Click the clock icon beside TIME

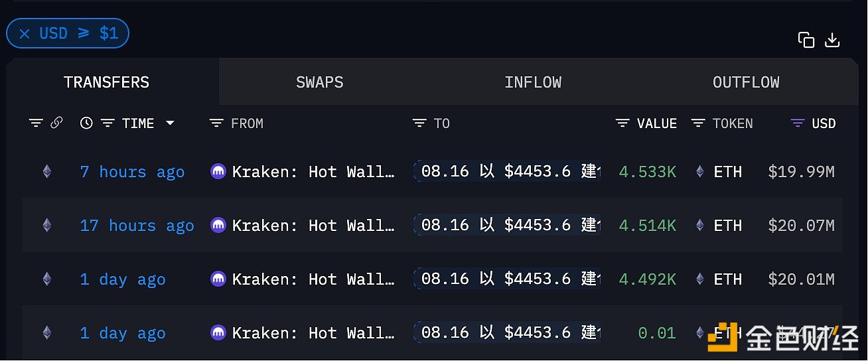tap(86, 123)
